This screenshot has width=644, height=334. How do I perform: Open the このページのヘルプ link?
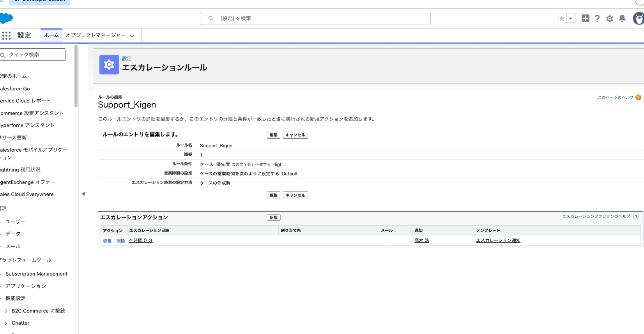pyautogui.click(x=616, y=97)
